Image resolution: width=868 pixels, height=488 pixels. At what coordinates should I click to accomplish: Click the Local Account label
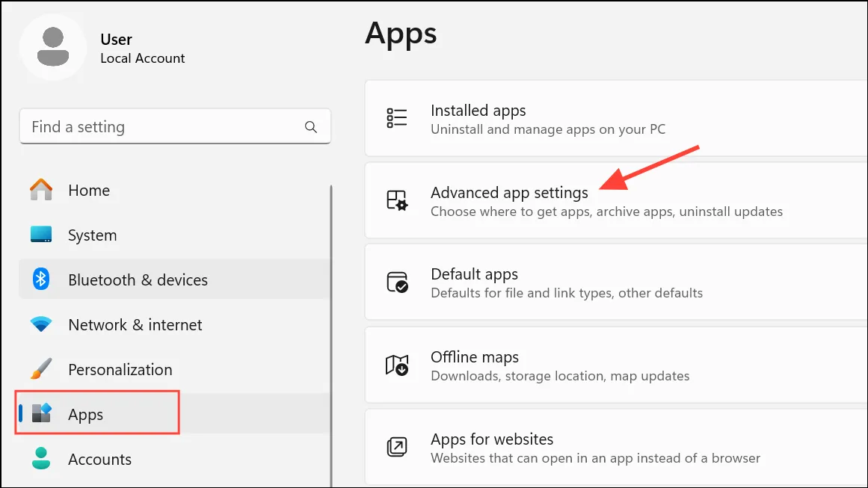pos(143,58)
